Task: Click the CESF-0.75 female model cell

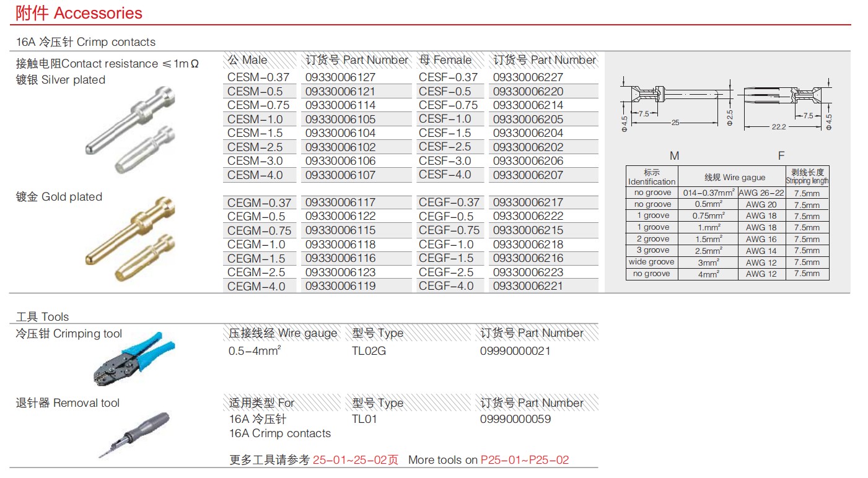Action: pyautogui.click(x=448, y=105)
